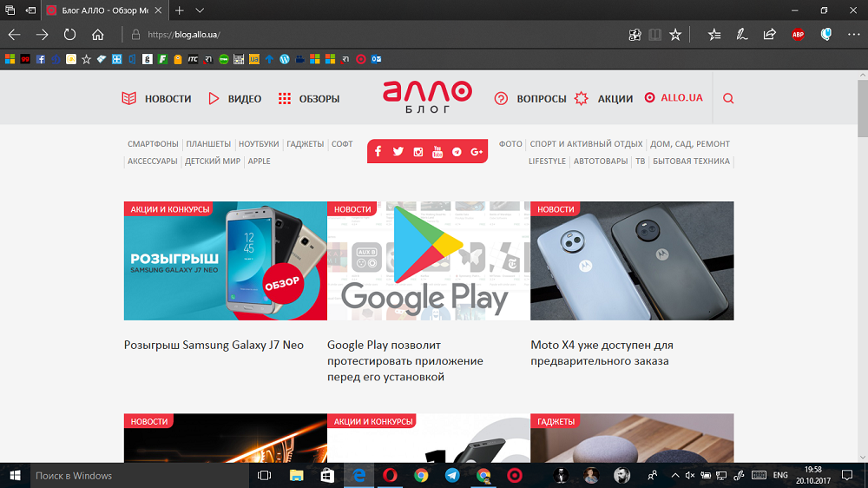Open the Instagram icon in red social bar
The image size is (868, 488).
(x=418, y=152)
